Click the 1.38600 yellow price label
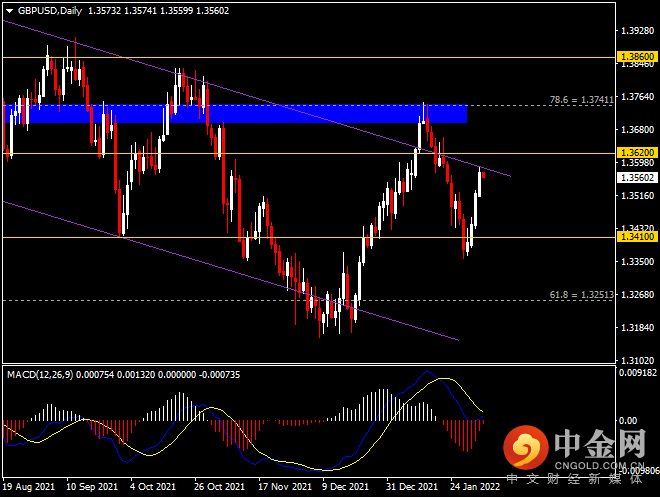This screenshot has height=497, width=660. 638,56
